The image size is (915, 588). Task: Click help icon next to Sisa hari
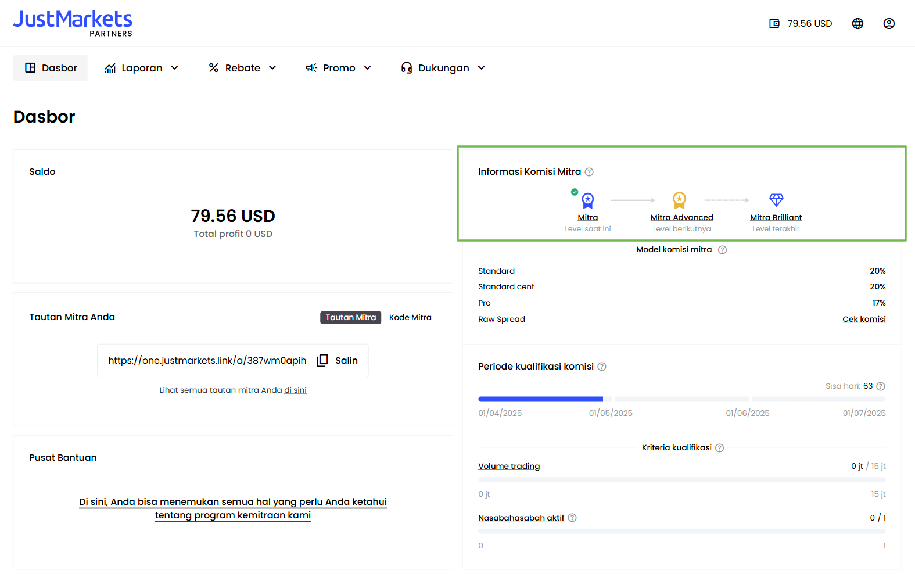point(881,386)
